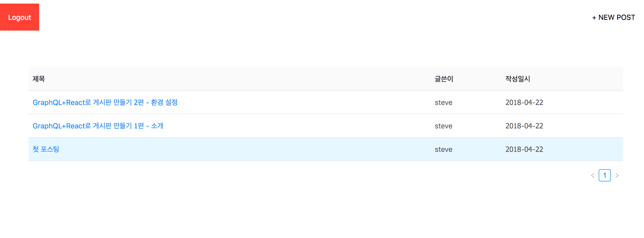Screen dimensions: 644x238
Task: Click the date in the 1편 소개 row
Action: [524, 126]
